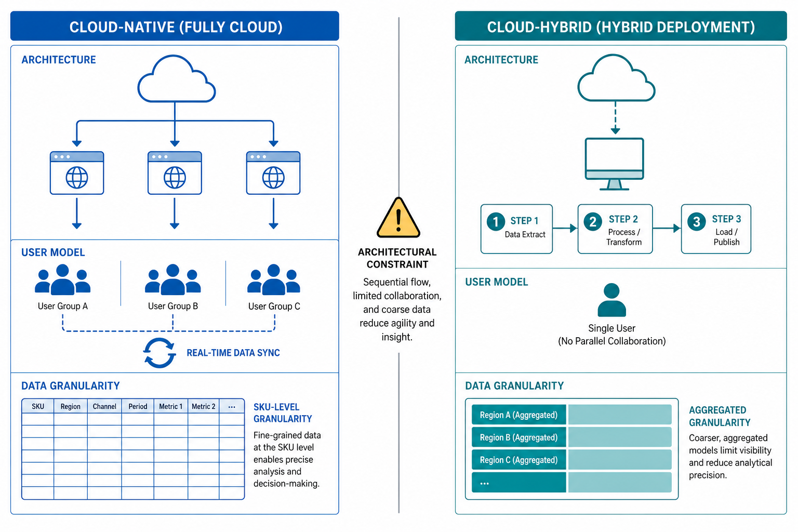The height and width of the screenshot is (532, 798).
Task: Click the light teal bar beside Region B
Action: click(x=620, y=437)
